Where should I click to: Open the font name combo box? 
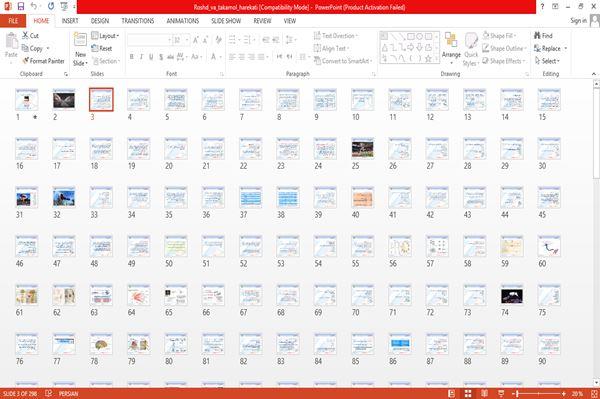tap(149, 40)
